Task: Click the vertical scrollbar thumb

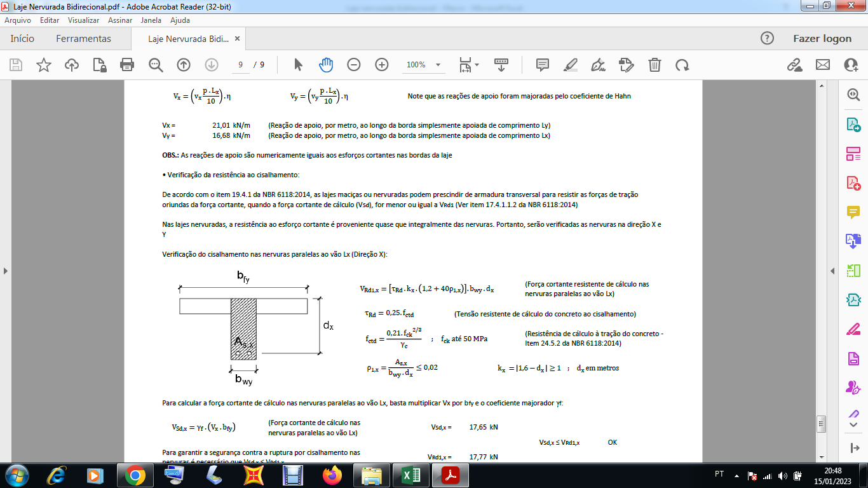Action: 820,423
